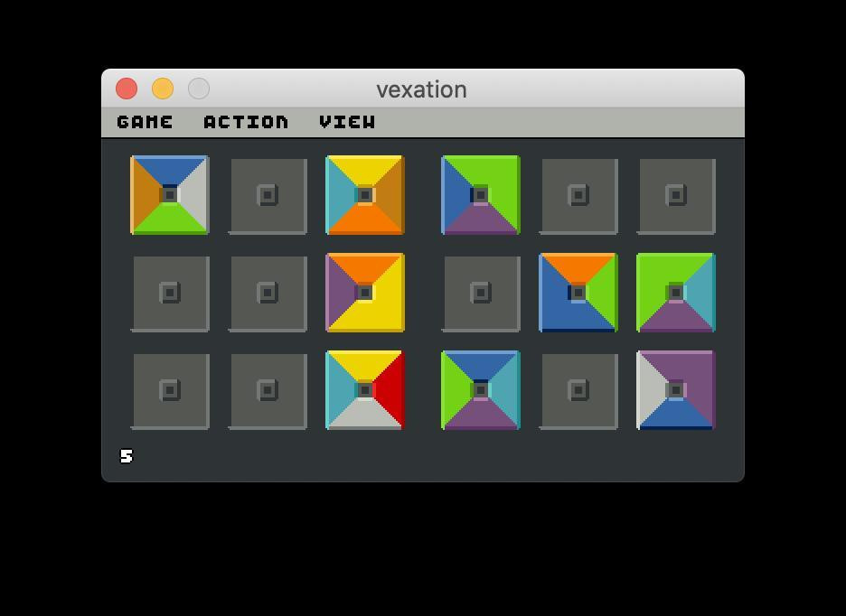Pick the tile with orange top and blue bottom
Image resolution: width=846 pixels, height=616 pixels.
tap(578, 293)
